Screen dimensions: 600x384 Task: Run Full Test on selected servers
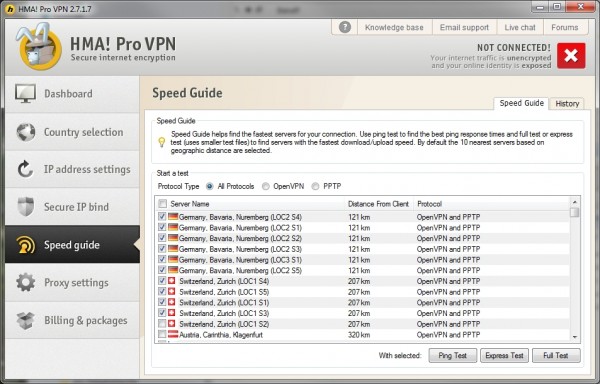pyautogui.click(x=556, y=355)
